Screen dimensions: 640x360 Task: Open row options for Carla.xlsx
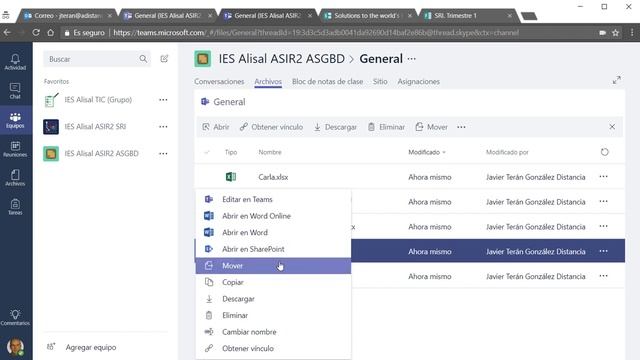[603, 177]
